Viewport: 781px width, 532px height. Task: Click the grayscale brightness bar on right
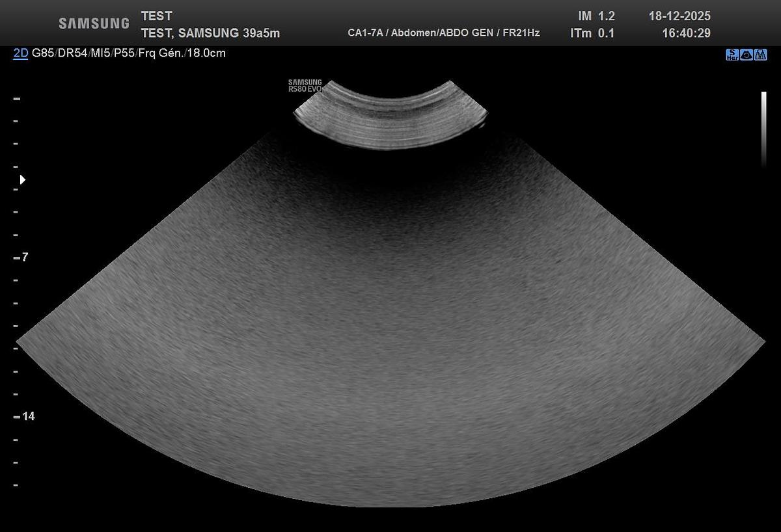[x=764, y=129]
